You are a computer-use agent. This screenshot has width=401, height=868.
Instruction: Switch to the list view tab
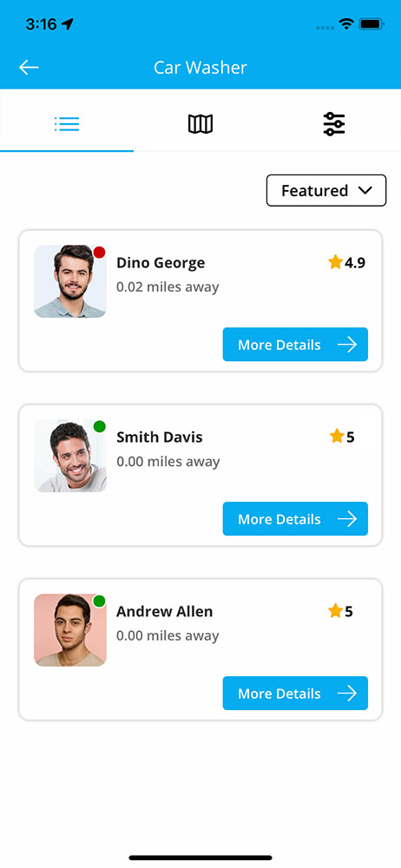[x=67, y=123]
